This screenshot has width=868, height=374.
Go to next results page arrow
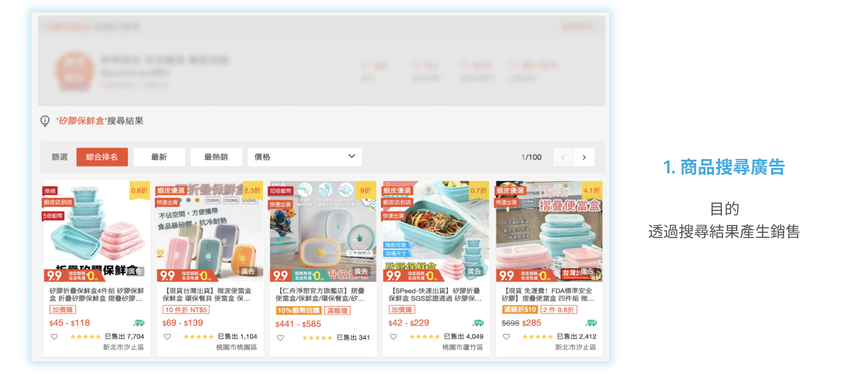[x=584, y=157]
